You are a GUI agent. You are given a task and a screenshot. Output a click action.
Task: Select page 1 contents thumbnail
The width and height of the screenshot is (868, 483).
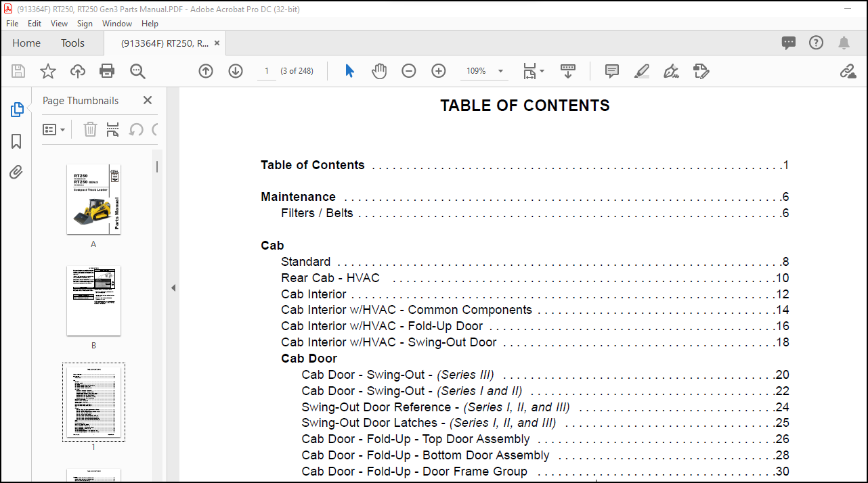tap(93, 402)
